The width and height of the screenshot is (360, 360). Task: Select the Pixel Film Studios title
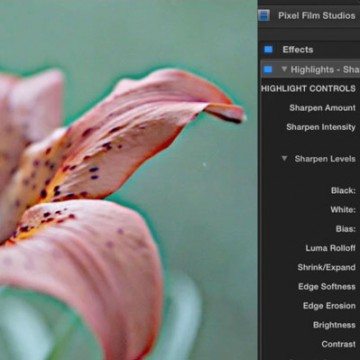coord(317,16)
